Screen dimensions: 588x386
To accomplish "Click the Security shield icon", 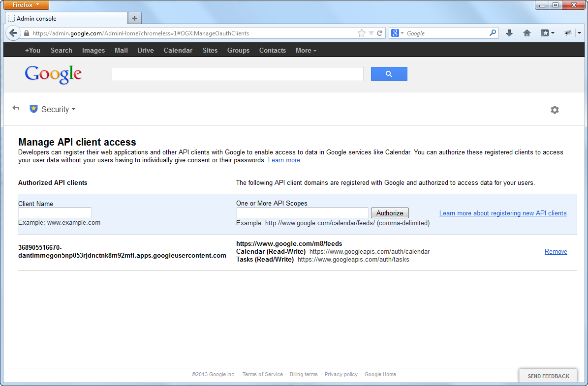I will coord(34,109).
